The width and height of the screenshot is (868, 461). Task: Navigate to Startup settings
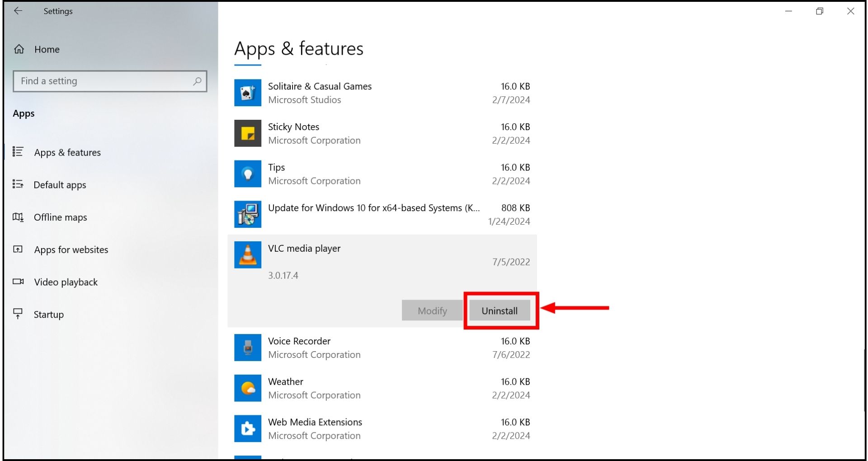pyautogui.click(x=48, y=315)
